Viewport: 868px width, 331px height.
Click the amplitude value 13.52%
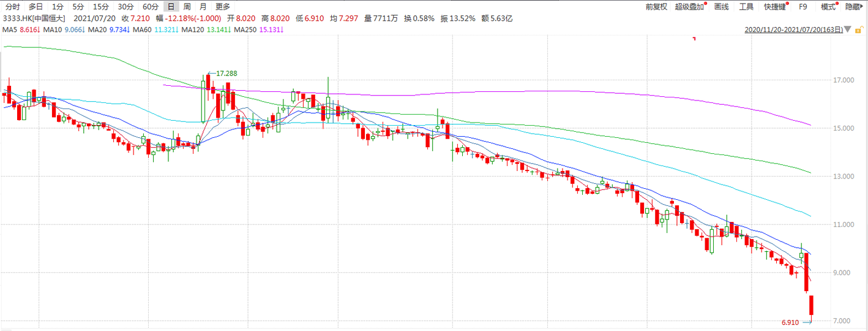pyautogui.click(x=462, y=18)
